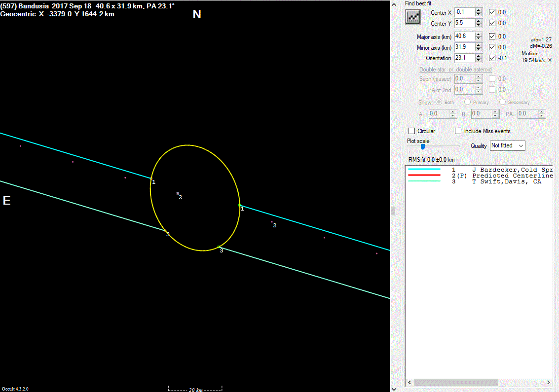559x392 pixels.
Task: Click the Find best fit chart icon
Action: [412, 17]
